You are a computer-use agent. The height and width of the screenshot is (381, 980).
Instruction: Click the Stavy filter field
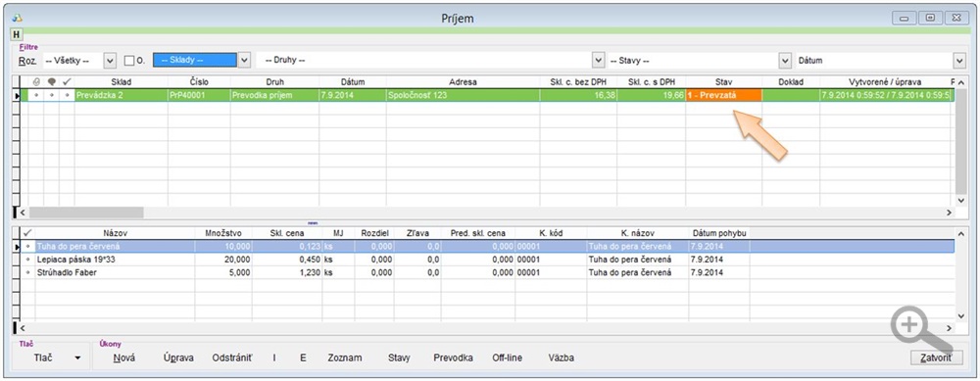point(693,61)
